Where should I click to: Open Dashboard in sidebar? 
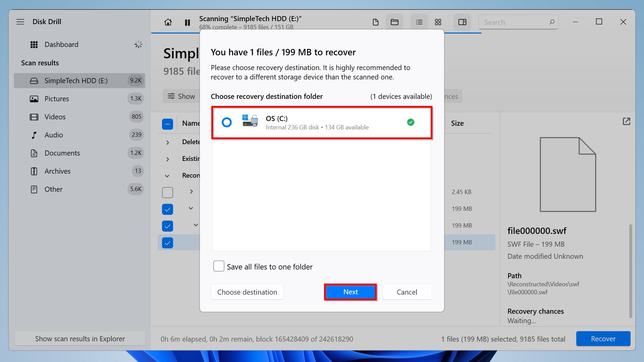[61, 45]
